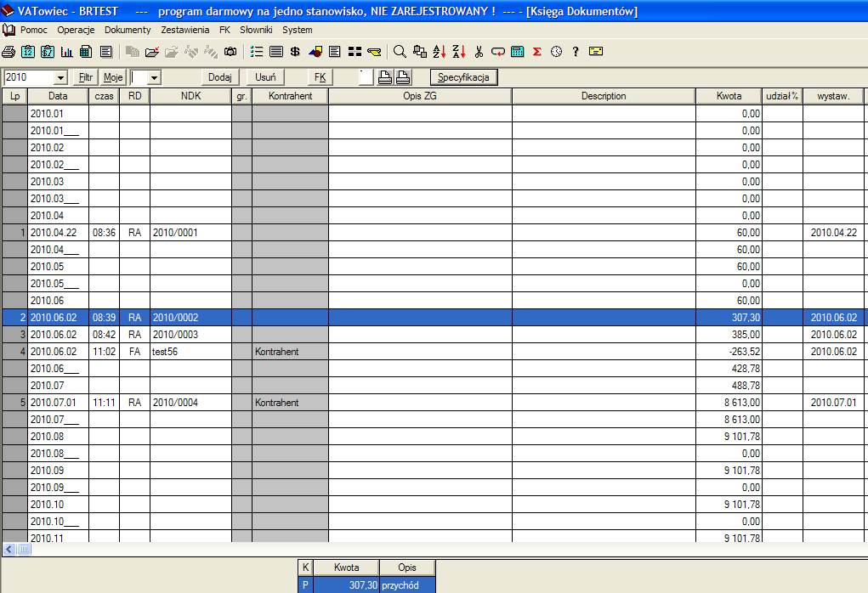Open the bar chart icon
Viewport: 868px width, 593px height.
point(66,52)
